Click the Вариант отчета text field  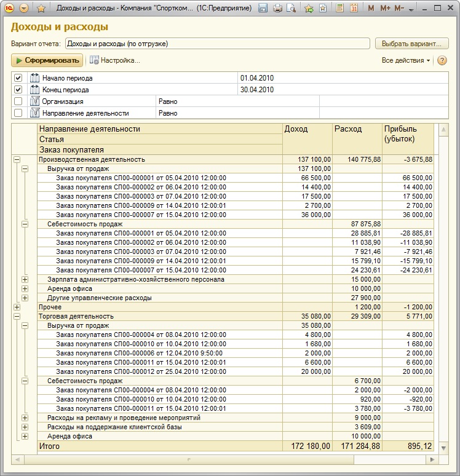pos(217,44)
